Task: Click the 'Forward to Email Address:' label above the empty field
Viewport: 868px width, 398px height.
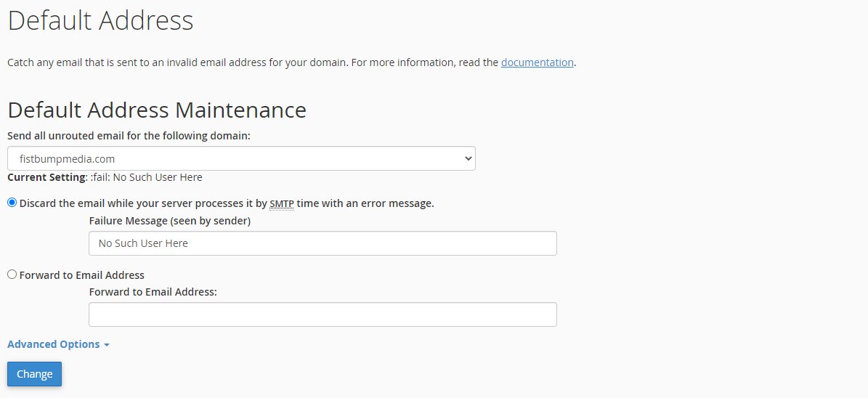Action: [153, 292]
